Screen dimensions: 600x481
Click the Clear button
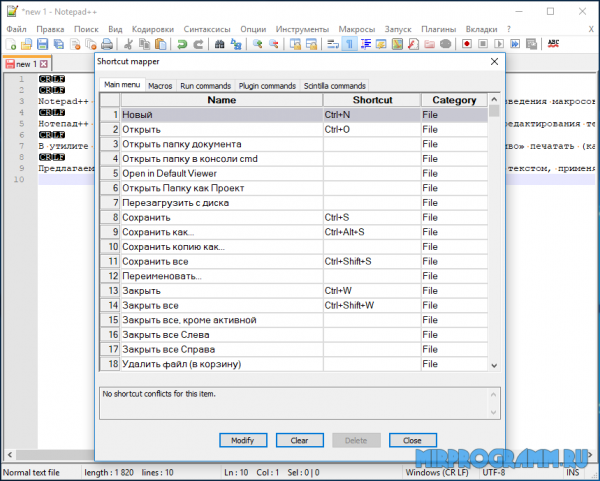(x=300, y=440)
